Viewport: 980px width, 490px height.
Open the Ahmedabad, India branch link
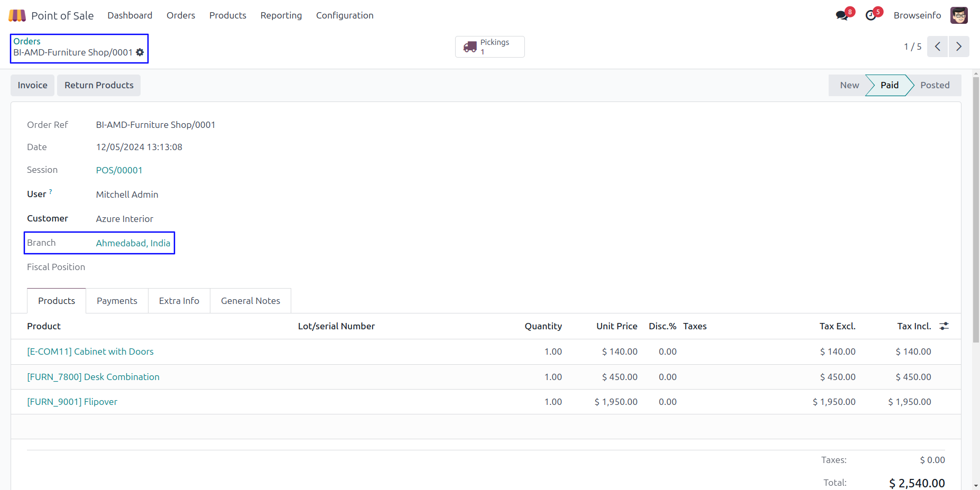133,243
